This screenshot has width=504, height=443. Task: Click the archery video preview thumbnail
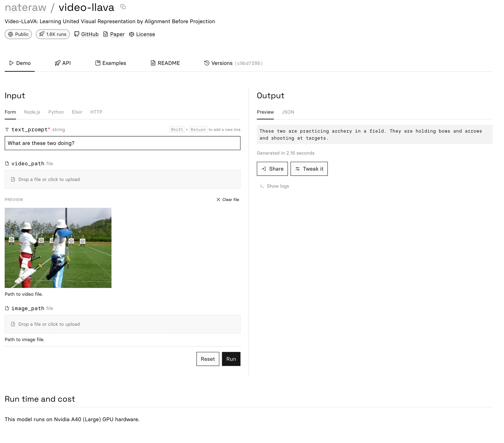tap(58, 248)
